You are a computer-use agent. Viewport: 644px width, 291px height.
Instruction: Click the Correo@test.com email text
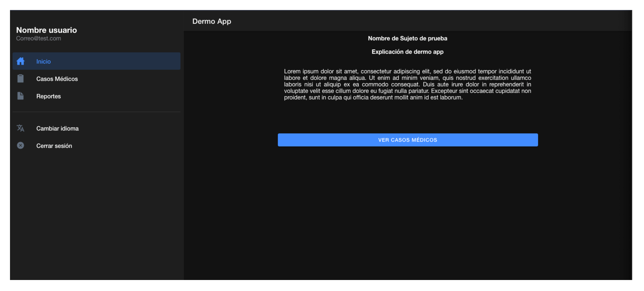pos(38,38)
